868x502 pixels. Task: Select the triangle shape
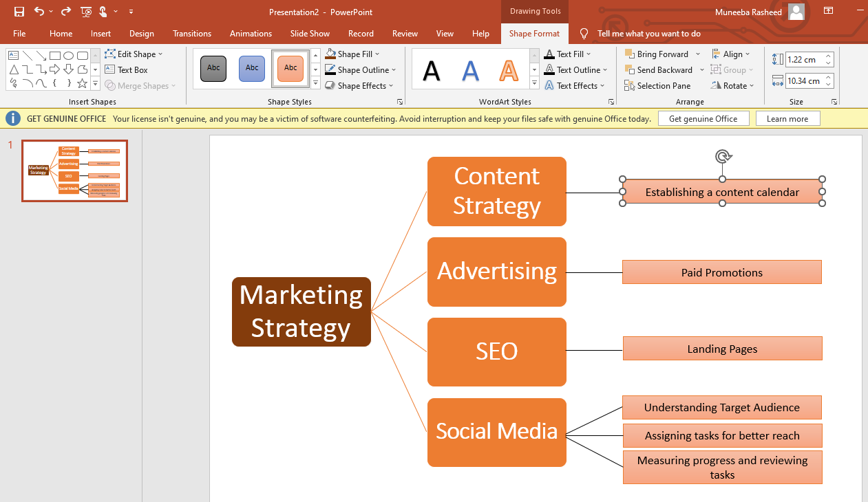pyautogui.click(x=14, y=69)
